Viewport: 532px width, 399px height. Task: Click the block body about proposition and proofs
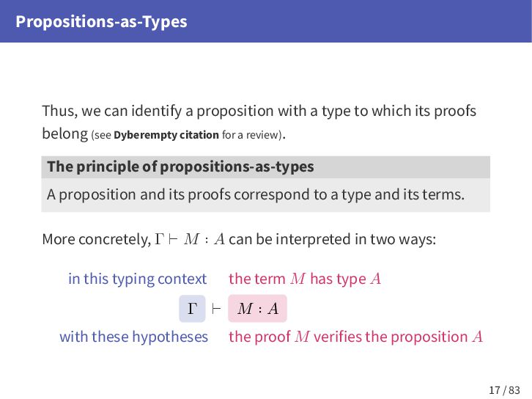click(x=255, y=195)
